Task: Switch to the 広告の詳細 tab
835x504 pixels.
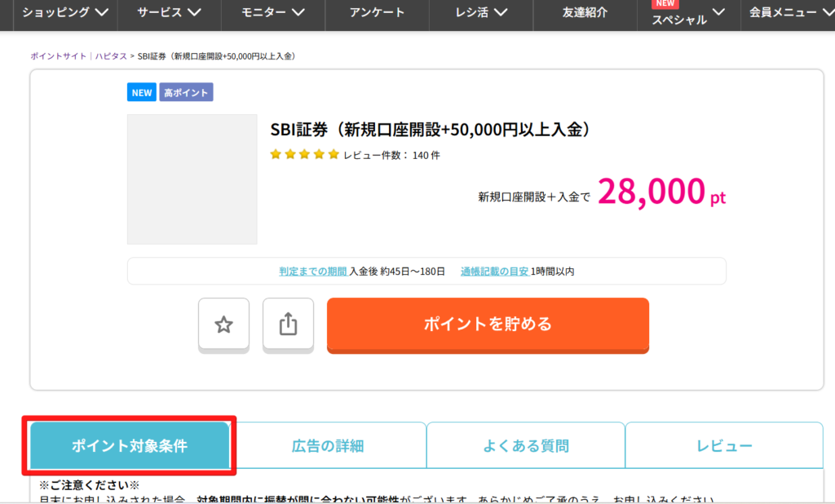Action: pos(328,445)
